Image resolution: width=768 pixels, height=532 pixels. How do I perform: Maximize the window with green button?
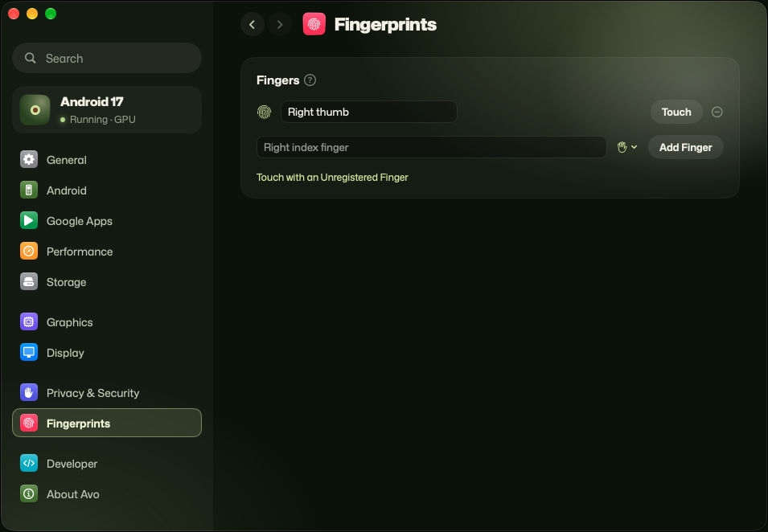pyautogui.click(x=51, y=14)
